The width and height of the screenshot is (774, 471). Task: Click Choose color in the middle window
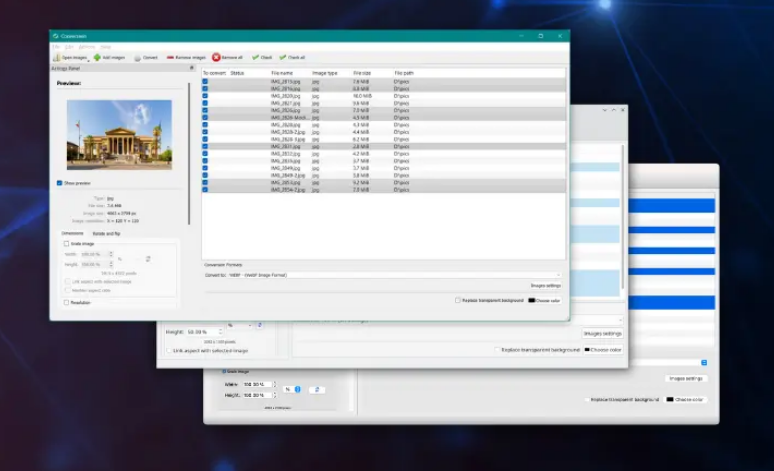[x=603, y=350]
